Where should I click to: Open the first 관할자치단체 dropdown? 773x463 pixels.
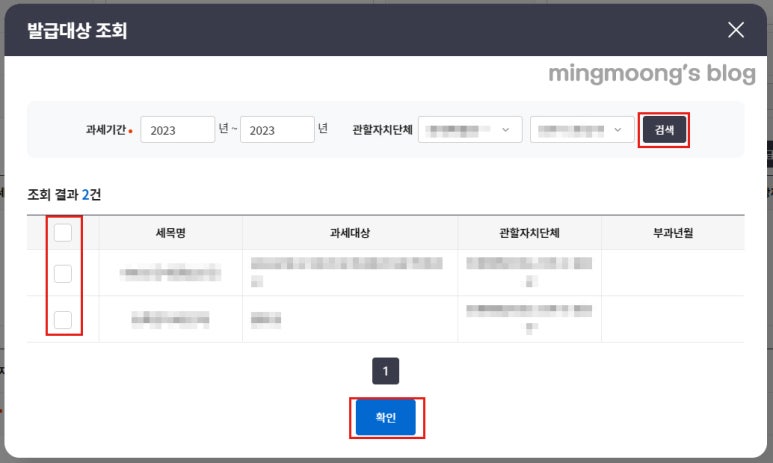click(x=470, y=130)
